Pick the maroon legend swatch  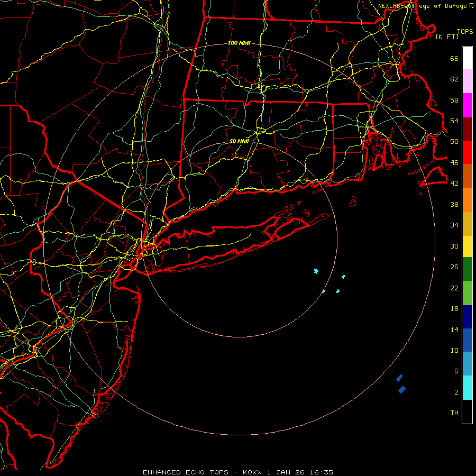(x=467, y=129)
